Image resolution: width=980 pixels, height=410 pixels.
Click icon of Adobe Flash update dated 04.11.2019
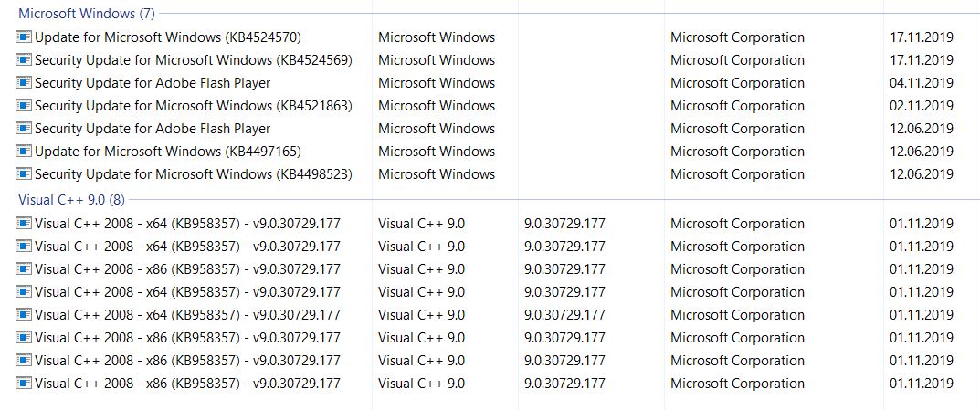point(24,83)
